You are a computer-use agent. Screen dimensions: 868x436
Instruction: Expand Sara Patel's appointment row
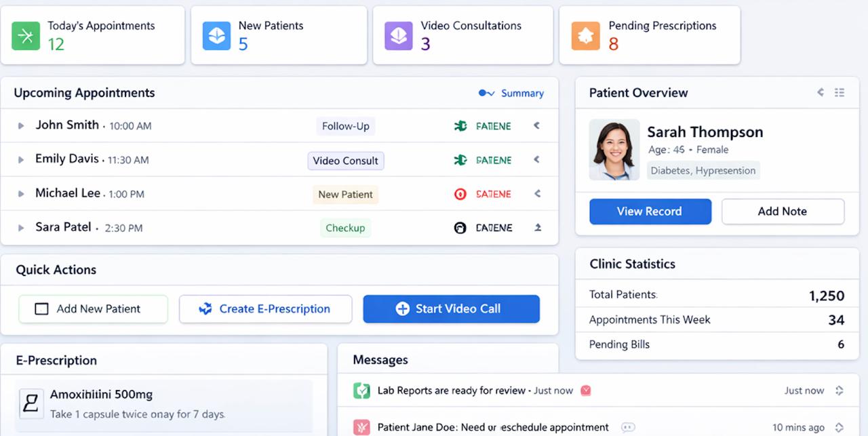point(21,228)
